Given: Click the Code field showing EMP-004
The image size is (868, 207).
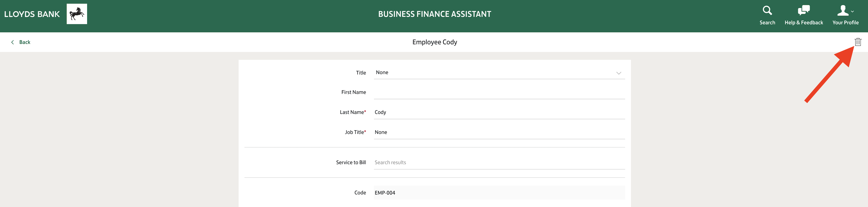Looking at the screenshot, I should pos(499,193).
